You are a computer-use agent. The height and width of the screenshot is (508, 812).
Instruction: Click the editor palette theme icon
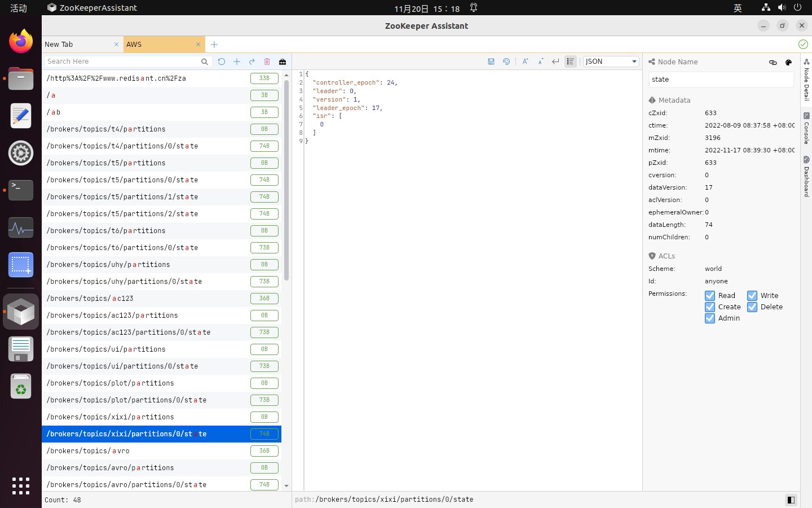point(506,62)
